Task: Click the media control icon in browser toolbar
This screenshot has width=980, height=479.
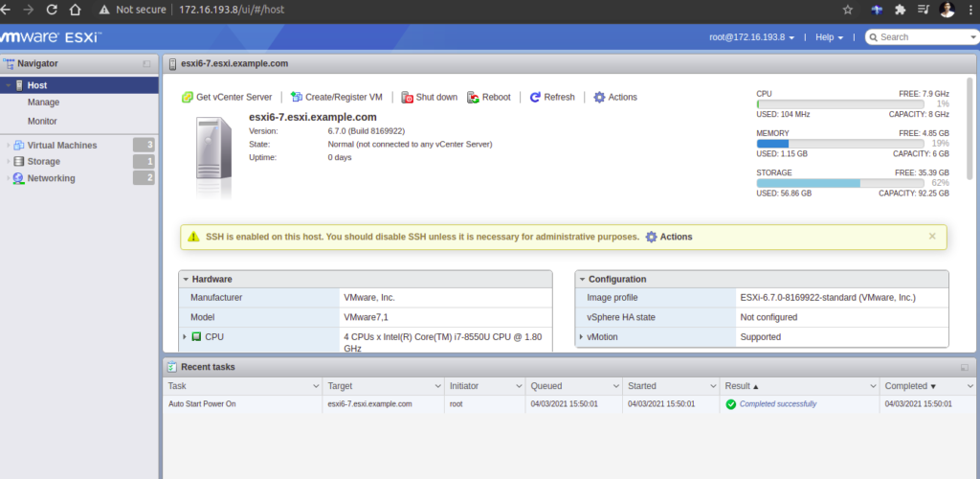Action: [924, 10]
